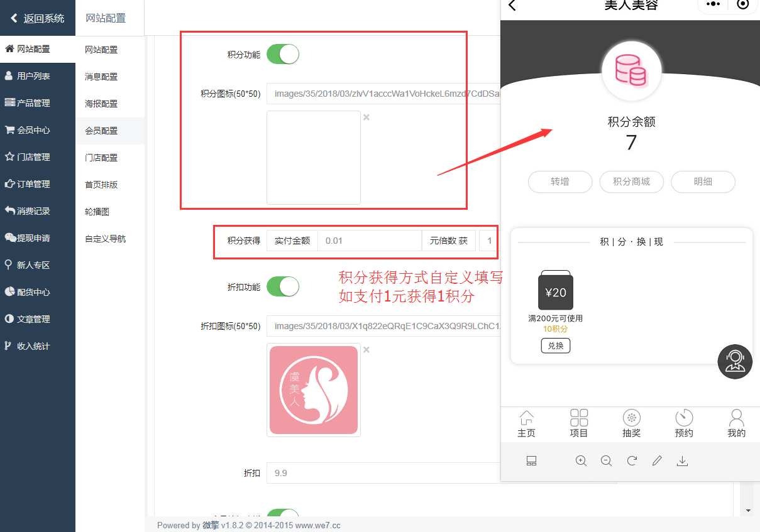This screenshot has width=760, height=532.
Task: Click the home icon beside 网站配置
Action: pyautogui.click(x=9, y=48)
